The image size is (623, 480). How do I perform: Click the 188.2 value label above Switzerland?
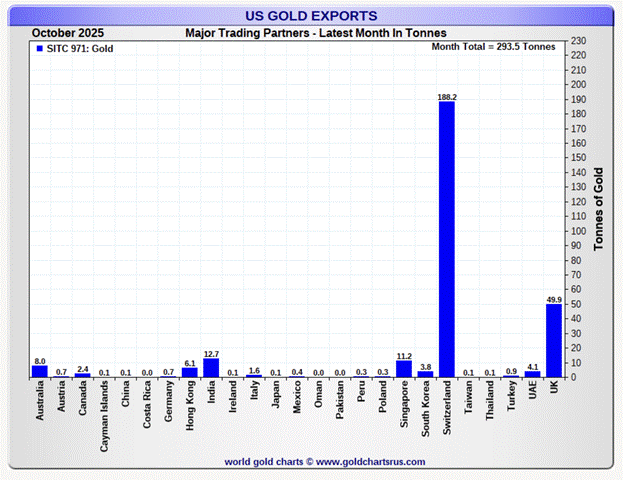[446, 97]
